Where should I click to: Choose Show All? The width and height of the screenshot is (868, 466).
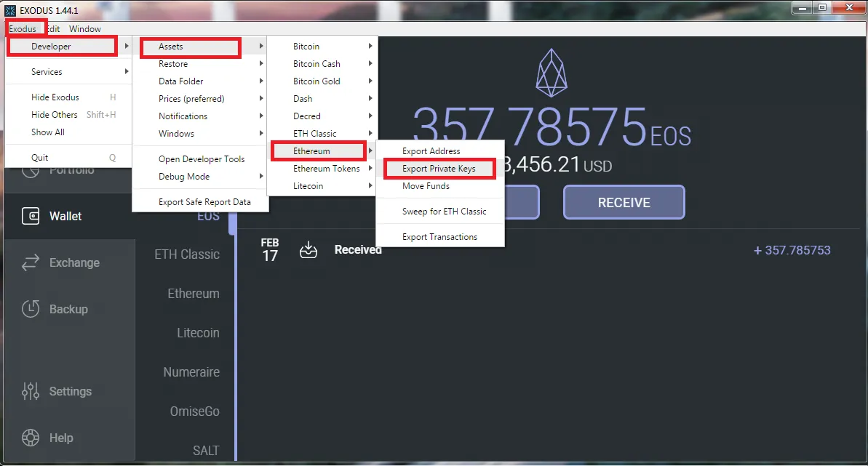[68, 132]
